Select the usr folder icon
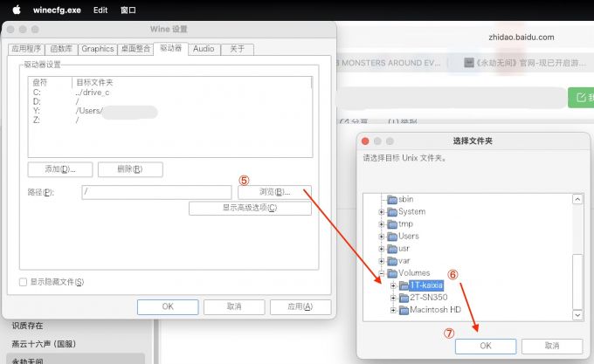 click(392, 249)
